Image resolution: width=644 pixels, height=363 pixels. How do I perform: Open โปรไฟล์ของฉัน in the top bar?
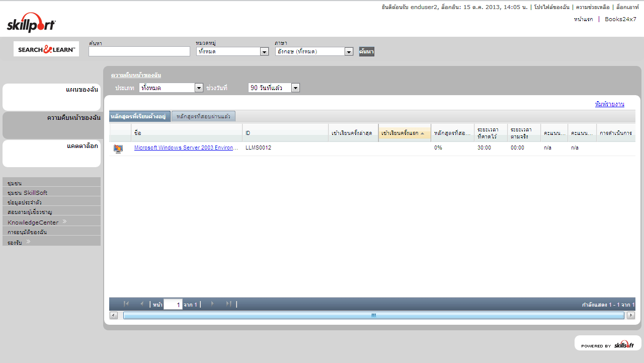[x=552, y=7]
